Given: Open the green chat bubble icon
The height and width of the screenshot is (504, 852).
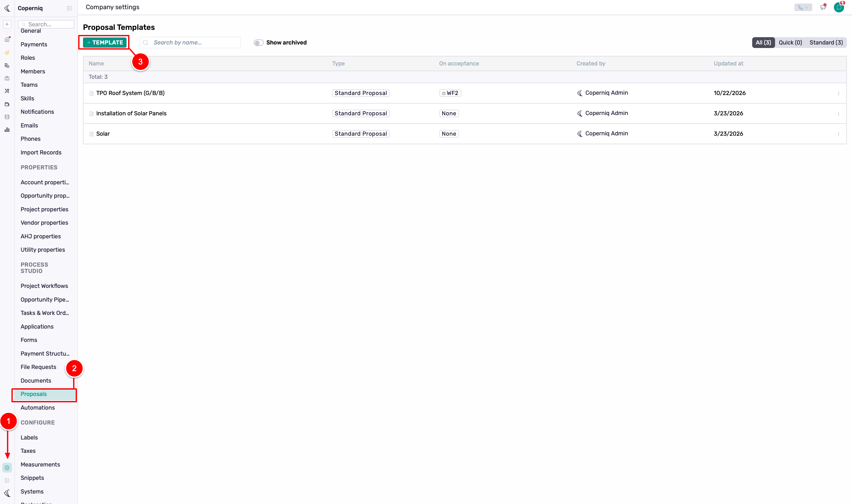Looking at the screenshot, I should click(x=839, y=7).
